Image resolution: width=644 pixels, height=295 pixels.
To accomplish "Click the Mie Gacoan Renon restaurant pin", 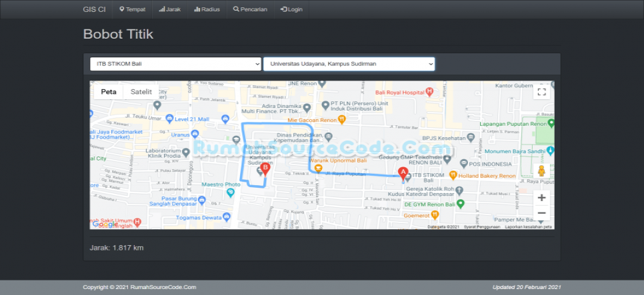I will [342, 119].
